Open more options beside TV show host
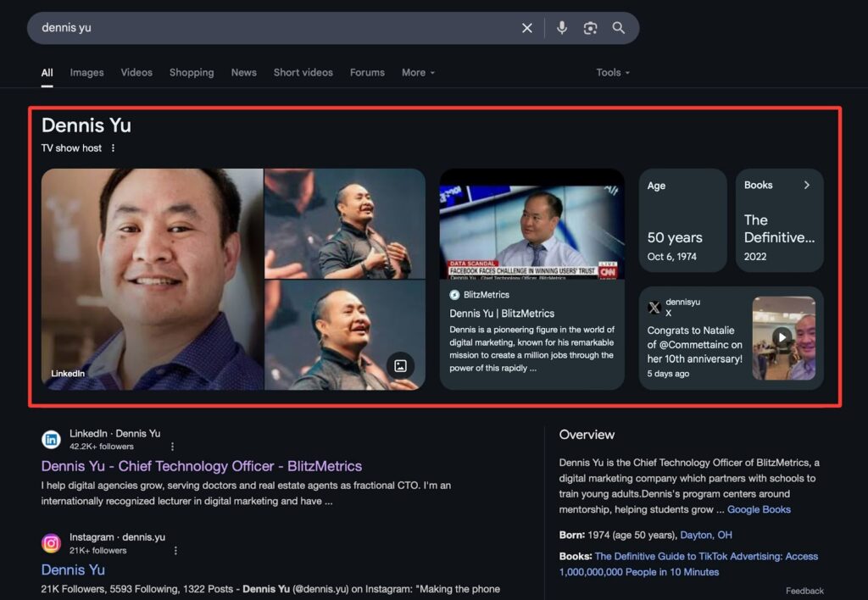868x600 pixels. click(x=113, y=147)
